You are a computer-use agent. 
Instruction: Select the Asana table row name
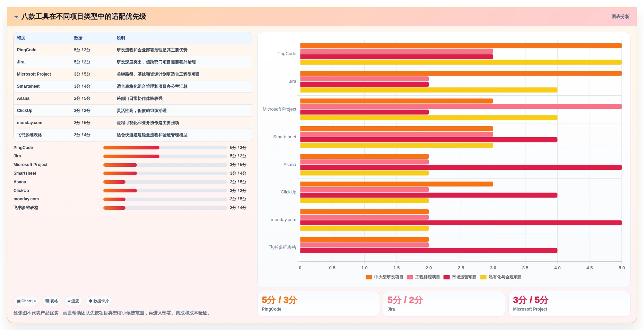pos(23,98)
